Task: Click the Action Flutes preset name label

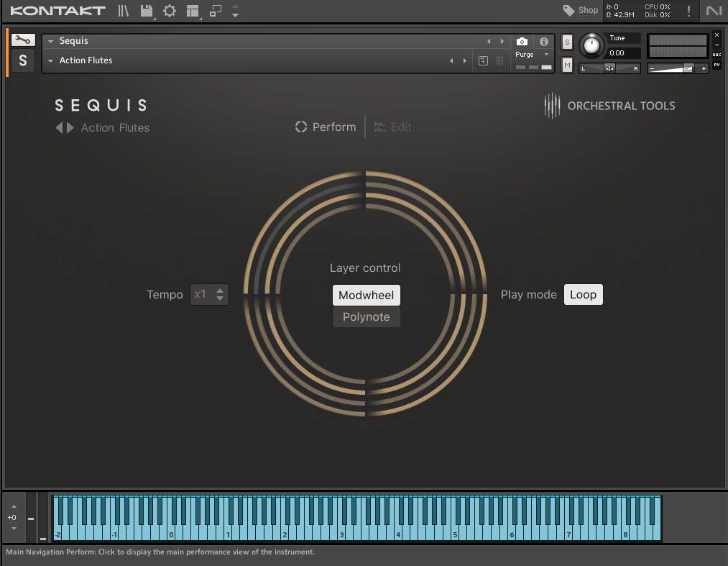Action: (x=115, y=128)
